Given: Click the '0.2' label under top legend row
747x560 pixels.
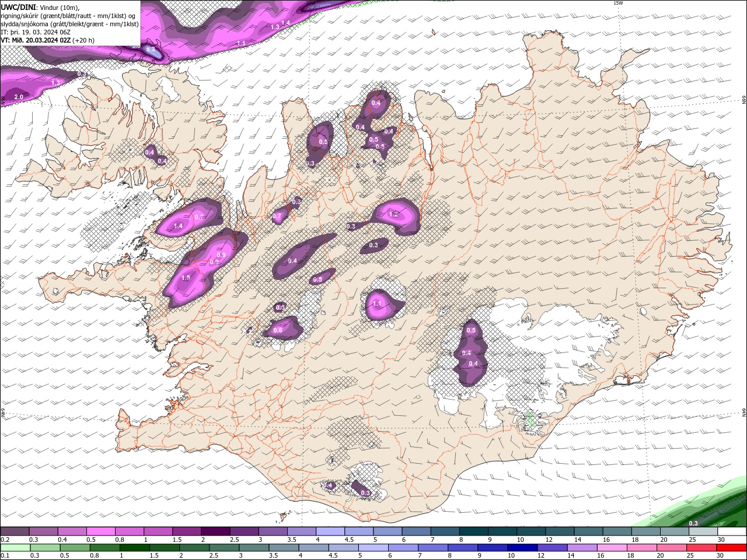Looking at the screenshot, I should [5, 540].
